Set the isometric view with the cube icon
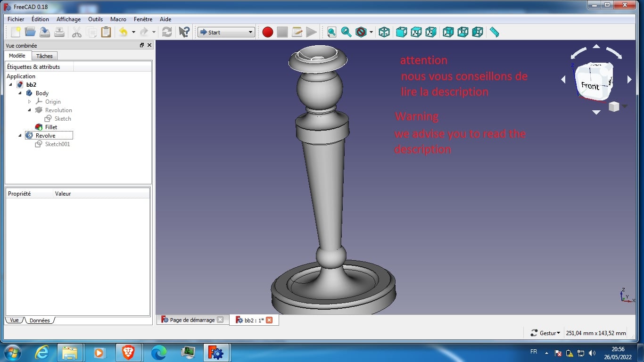Viewport: 644px width, 362px height. point(384,32)
